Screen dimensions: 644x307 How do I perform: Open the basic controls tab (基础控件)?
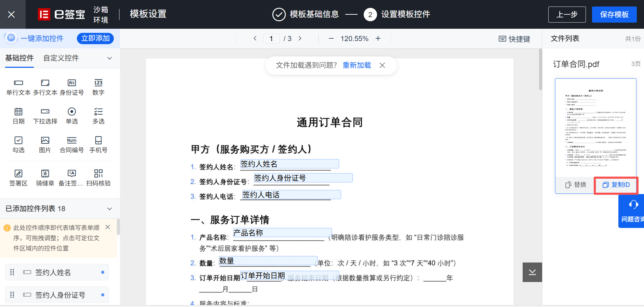click(19, 58)
